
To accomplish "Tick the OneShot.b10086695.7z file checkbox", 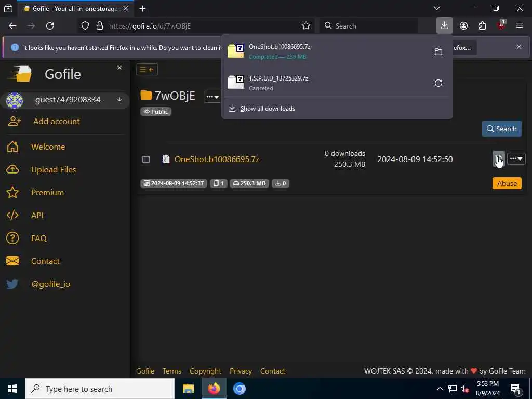I will (x=146, y=159).
